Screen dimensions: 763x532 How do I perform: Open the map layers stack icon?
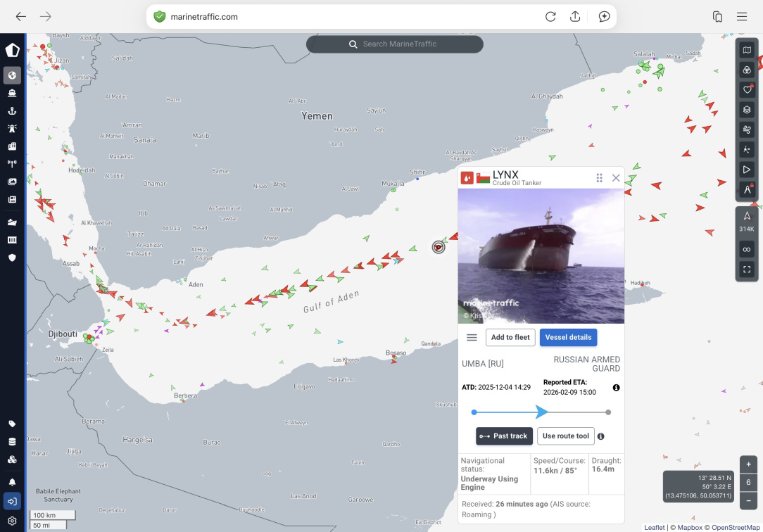pyautogui.click(x=747, y=109)
